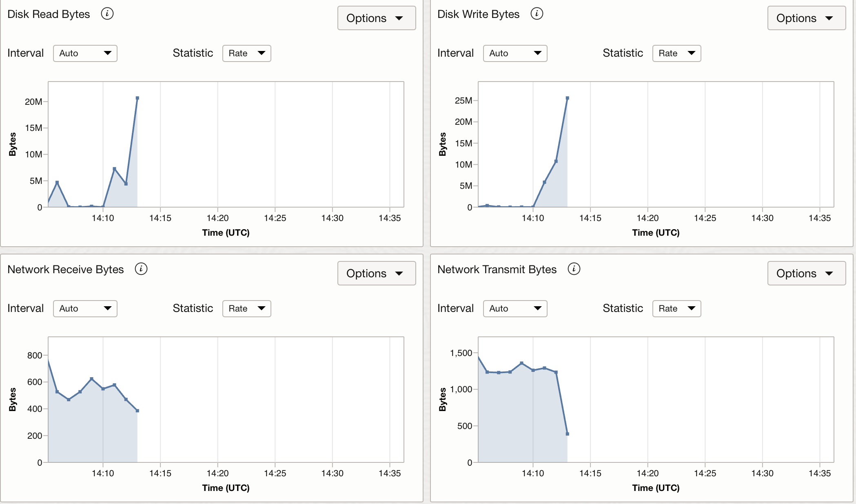Screen dimensions: 856x504
Task: Expand Statistic dropdown in Network Receive Bytes
Action: (x=246, y=309)
